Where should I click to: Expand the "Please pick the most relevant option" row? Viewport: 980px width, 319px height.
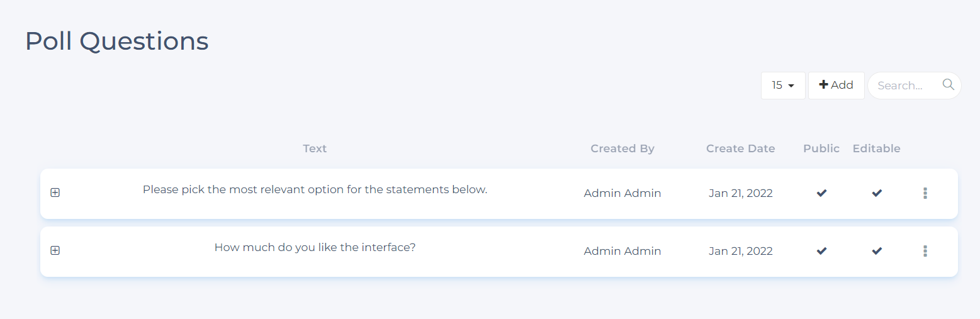point(55,193)
